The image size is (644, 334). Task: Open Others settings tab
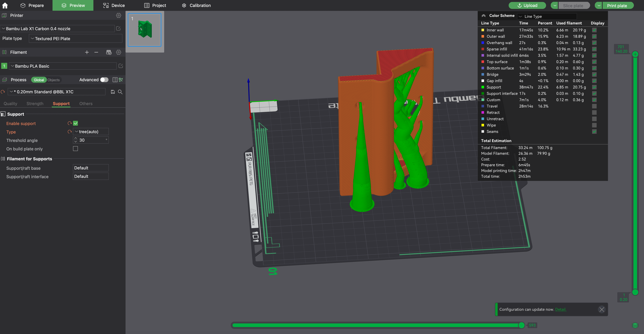[x=86, y=104]
